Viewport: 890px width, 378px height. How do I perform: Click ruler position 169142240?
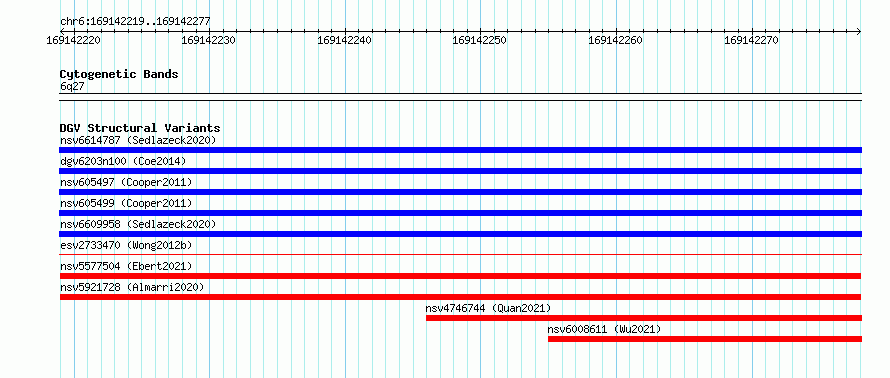[345, 41]
